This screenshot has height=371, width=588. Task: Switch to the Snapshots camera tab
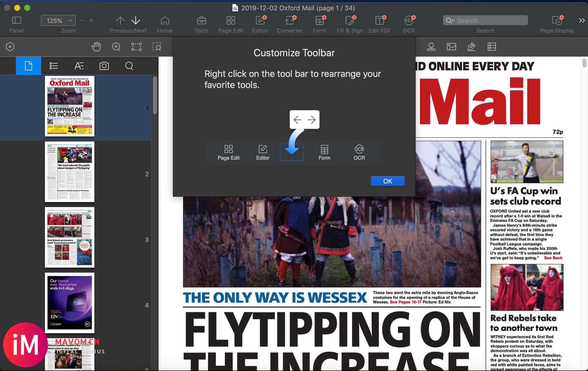104,66
